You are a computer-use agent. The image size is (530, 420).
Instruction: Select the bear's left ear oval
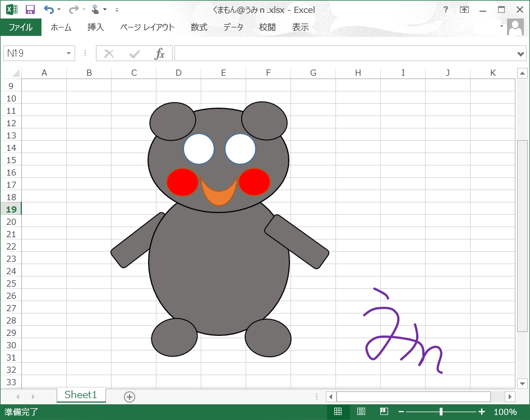[172, 121]
